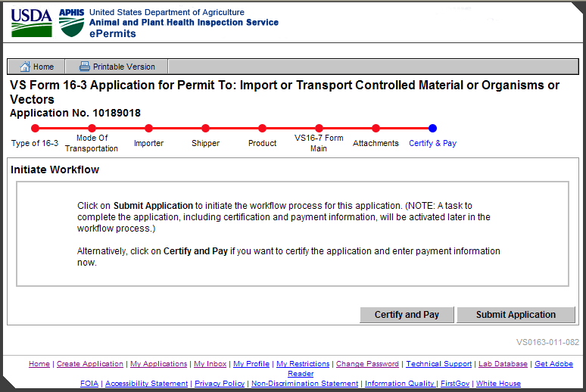Select the Product step dot
586x392 pixels.
(x=262, y=129)
